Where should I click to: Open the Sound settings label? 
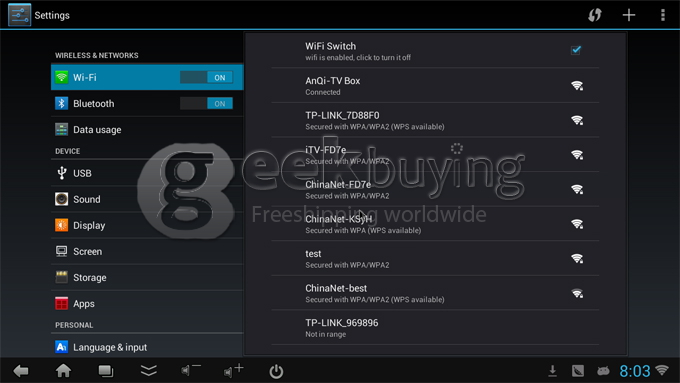[x=87, y=199]
